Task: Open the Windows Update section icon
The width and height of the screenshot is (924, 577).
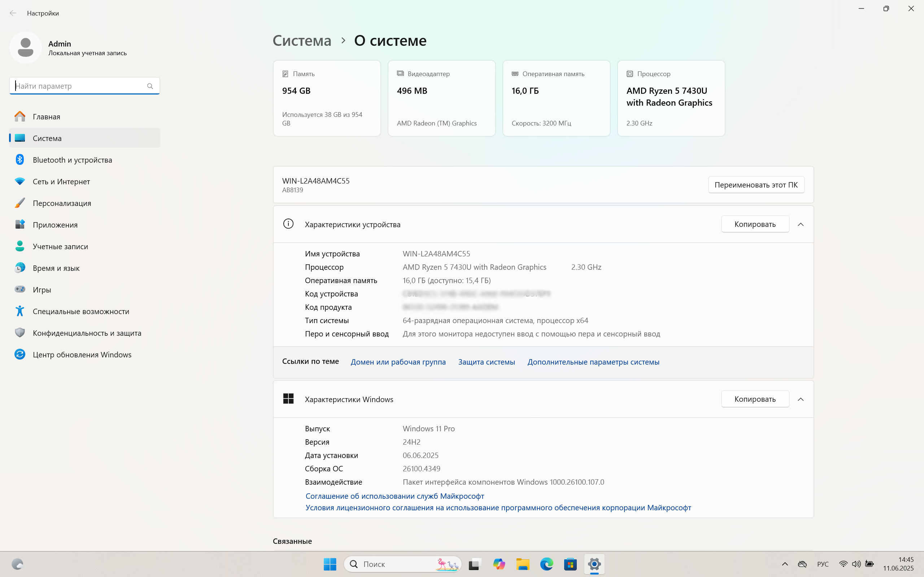Action: point(20,354)
